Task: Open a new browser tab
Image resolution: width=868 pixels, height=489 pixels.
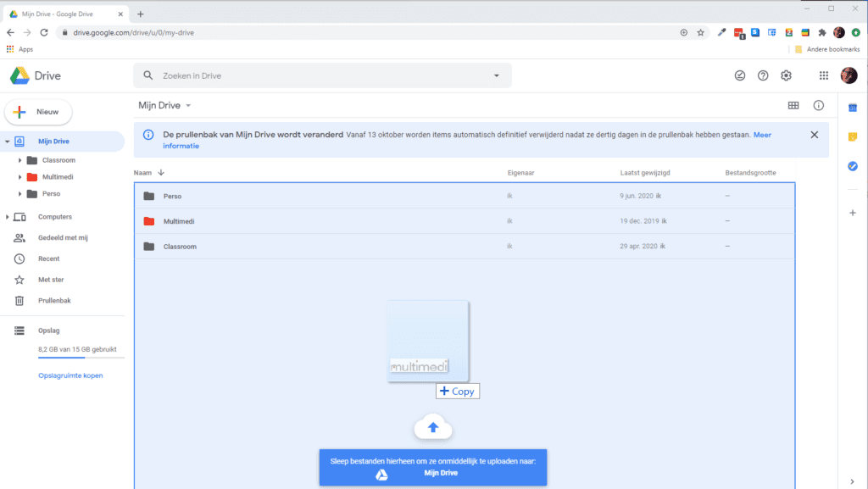Action: coord(140,14)
